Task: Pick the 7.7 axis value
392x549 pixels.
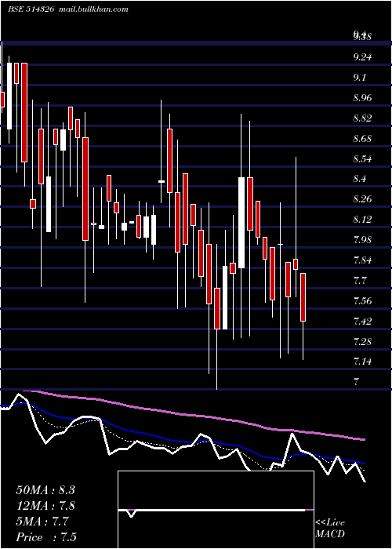Action: [x=360, y=281]
